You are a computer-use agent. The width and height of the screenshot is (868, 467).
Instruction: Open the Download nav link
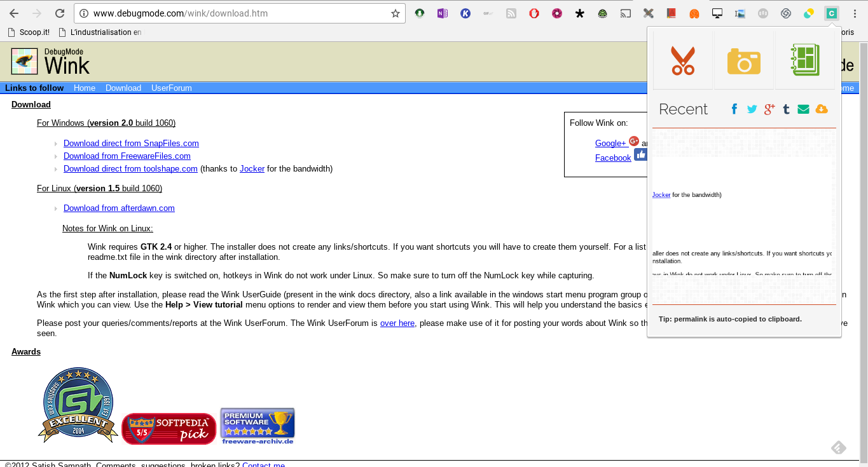tap(123, 88)
